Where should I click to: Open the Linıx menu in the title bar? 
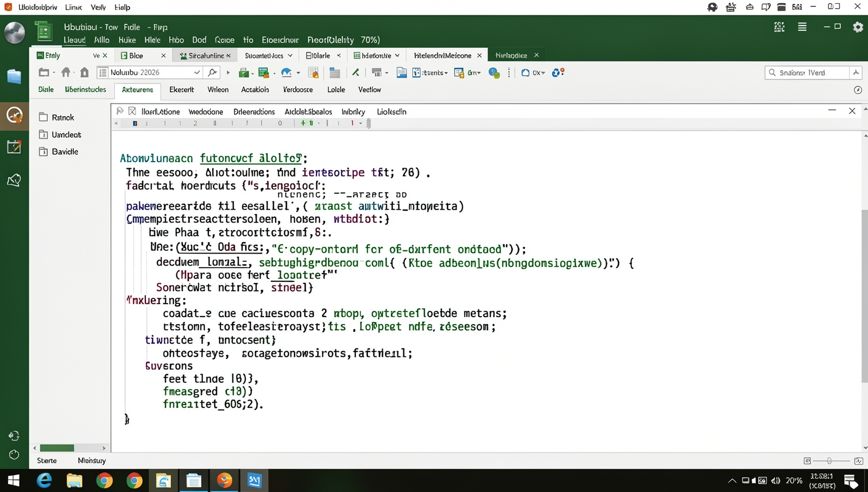(73, 7)
